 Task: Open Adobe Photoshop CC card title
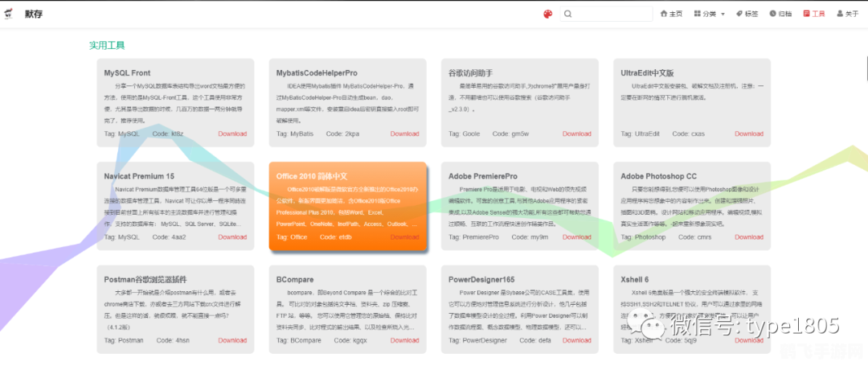pyautogui.click(x=658, y=176)
